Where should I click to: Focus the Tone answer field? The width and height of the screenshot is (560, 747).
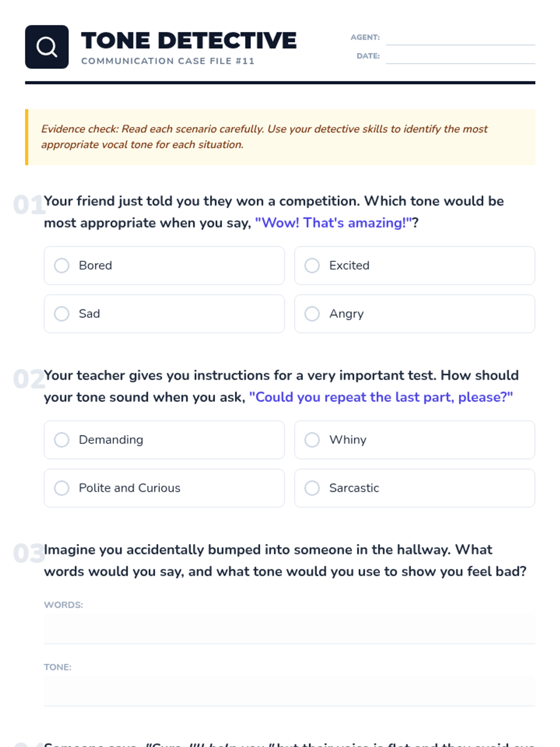point(289,691)
